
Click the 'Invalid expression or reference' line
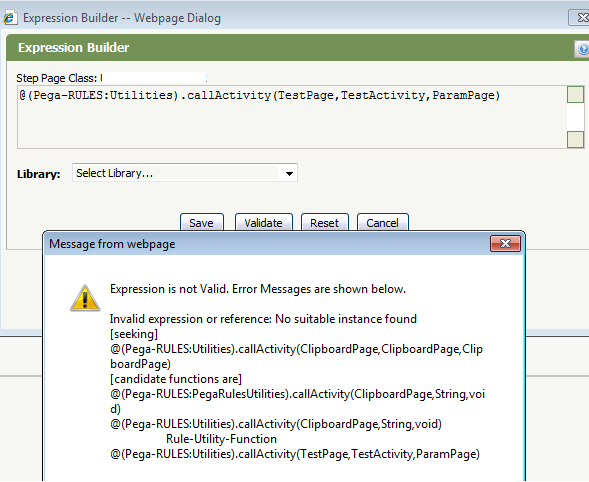coord(263,319)
